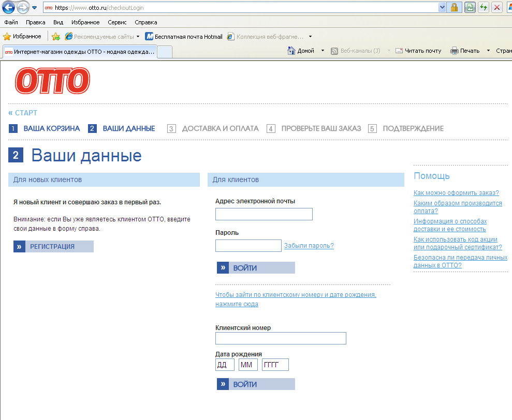Click Читать почту mail button
Viewport: 512px width, 420px height.
418,51
